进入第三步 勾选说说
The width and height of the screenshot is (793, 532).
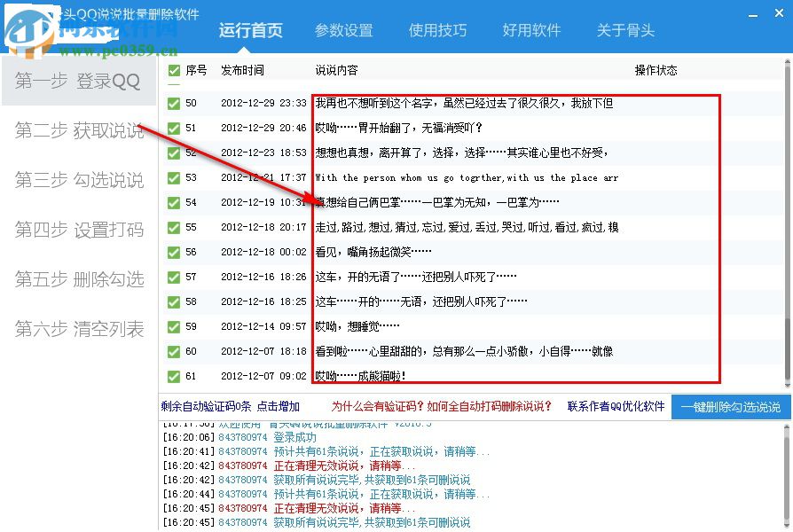[79, 180]
